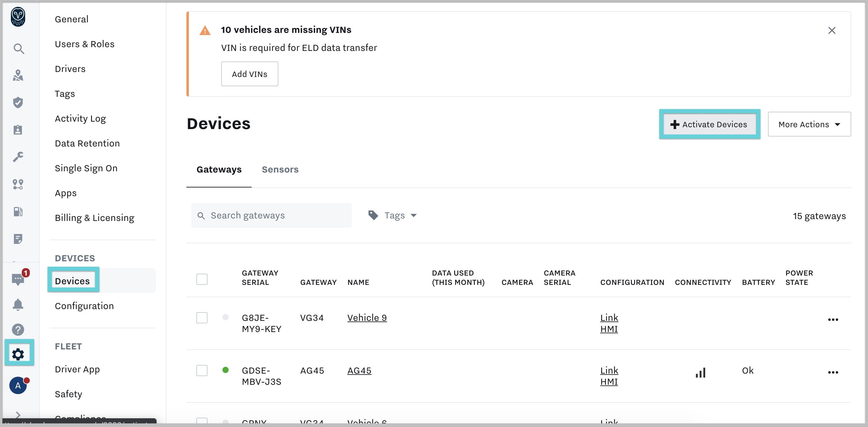The width and height of the screenshot is (868, 427).
Task: Open Driver App under Fleet section
Action: [x=77, y=370]
